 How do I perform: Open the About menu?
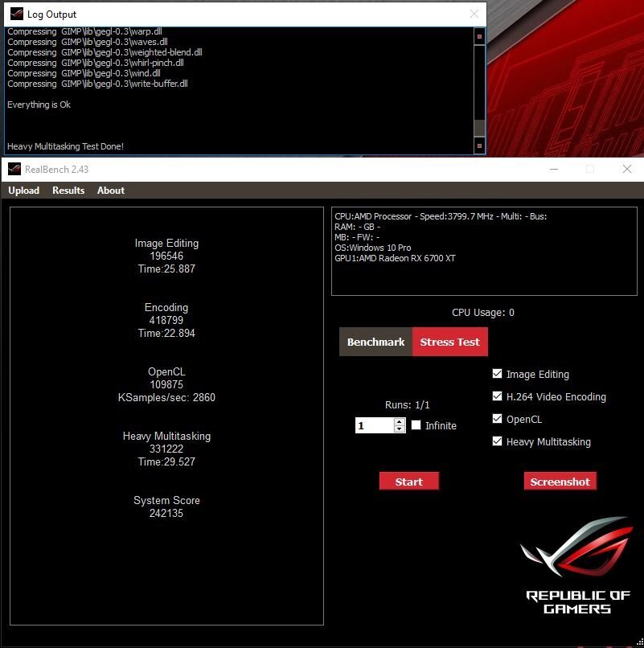110,191
